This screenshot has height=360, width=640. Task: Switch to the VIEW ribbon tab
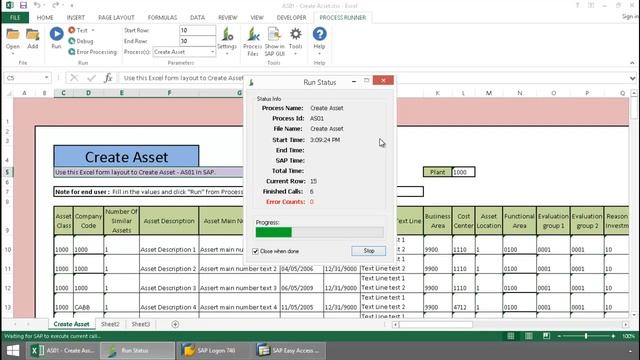pos(257,18)
